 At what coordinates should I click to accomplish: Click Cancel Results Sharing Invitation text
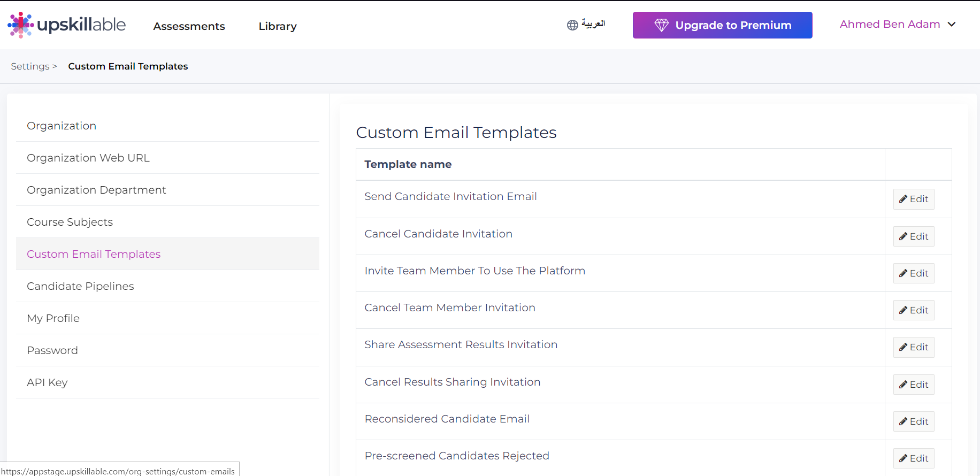point(452,382)
